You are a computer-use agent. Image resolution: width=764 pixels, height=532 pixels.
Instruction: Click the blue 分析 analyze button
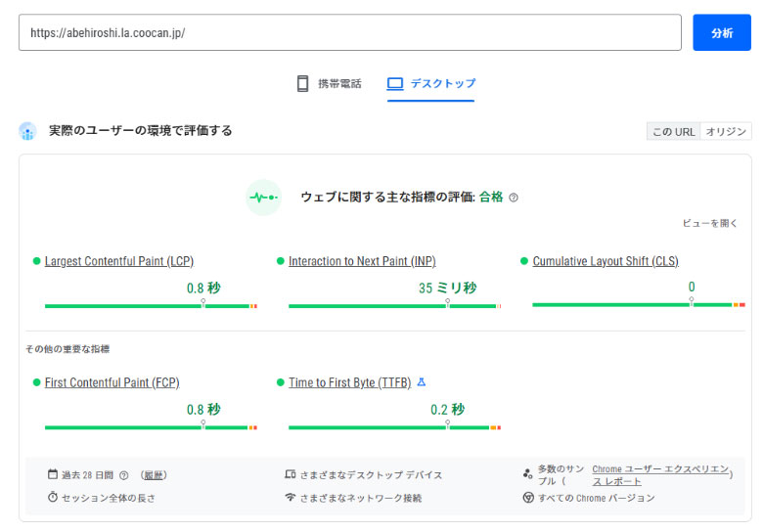tap(722, 32)
